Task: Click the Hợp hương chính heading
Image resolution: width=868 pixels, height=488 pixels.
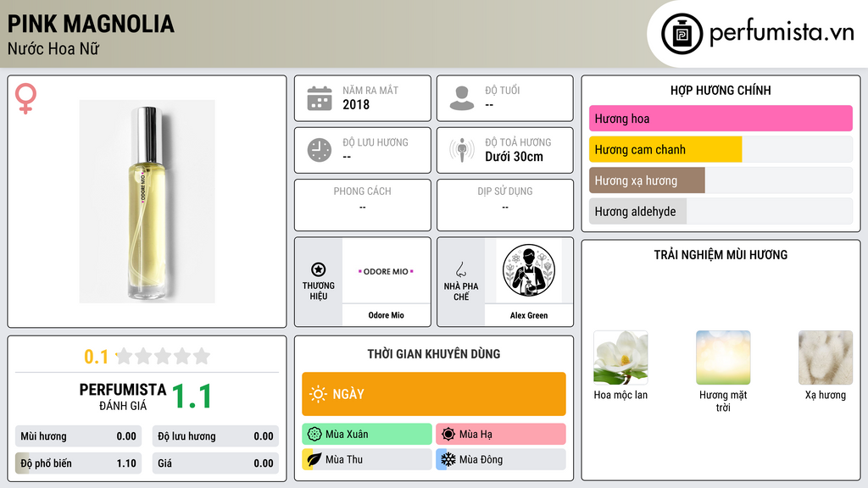Action: point(721,90)
